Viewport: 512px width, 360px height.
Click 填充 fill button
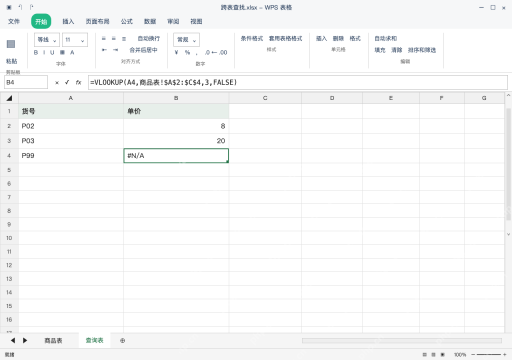[x=380, y=50]
